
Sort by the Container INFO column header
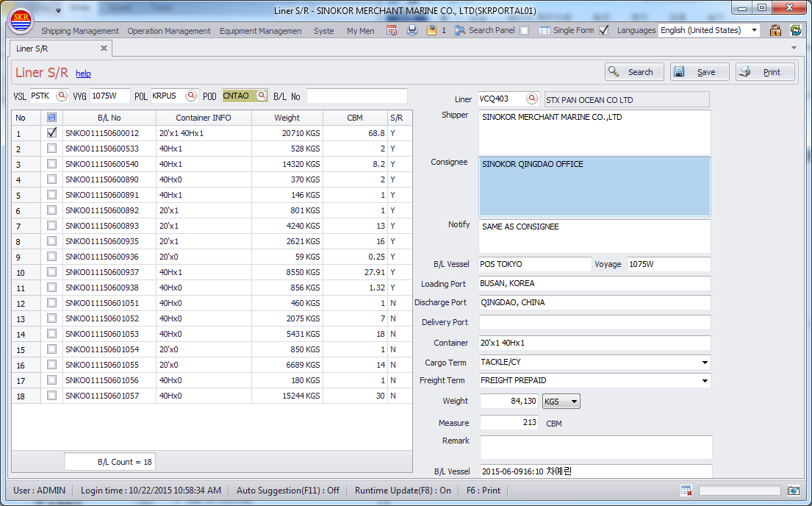click(204, 118)
